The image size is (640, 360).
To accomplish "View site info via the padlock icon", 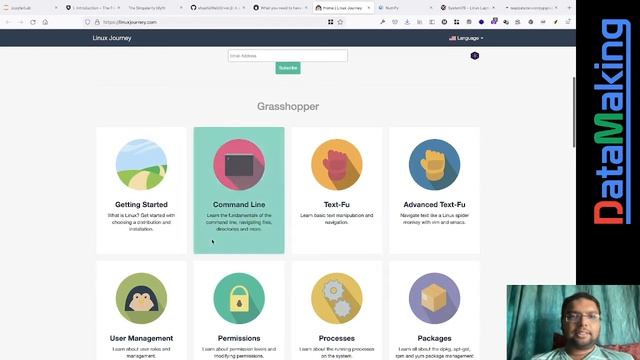I will click(x=97, y=22).
